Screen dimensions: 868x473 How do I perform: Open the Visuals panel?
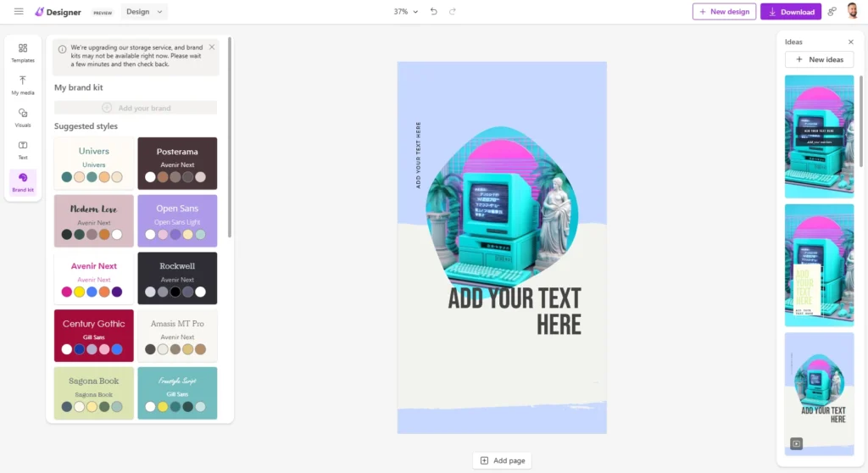[x=23, y=118]
